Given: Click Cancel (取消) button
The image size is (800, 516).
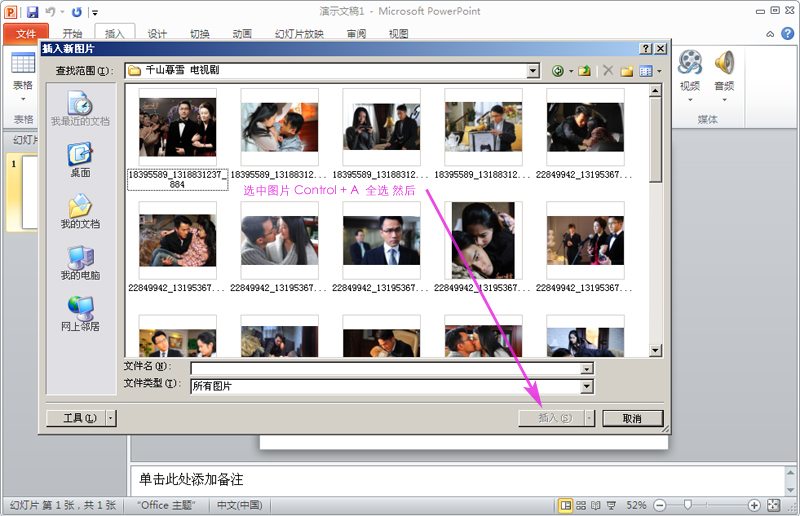Looking at the screenshot, I should [x=631, y=418].
